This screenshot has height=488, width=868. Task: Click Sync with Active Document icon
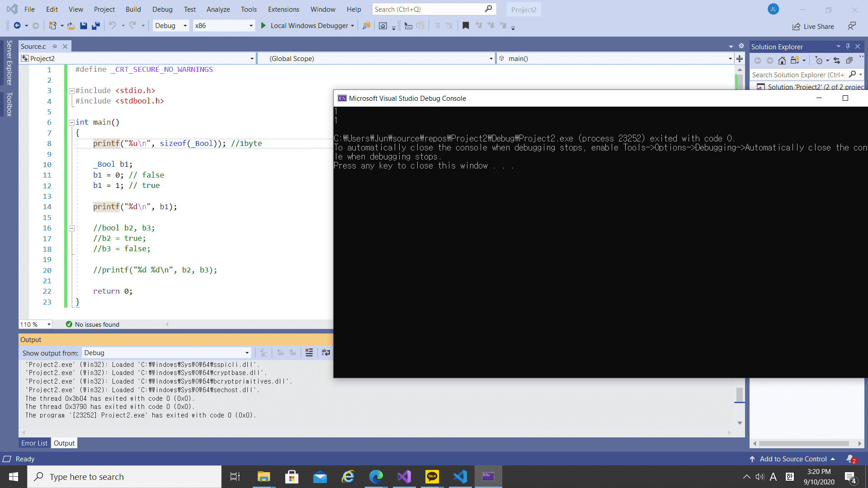coord(837,61)
